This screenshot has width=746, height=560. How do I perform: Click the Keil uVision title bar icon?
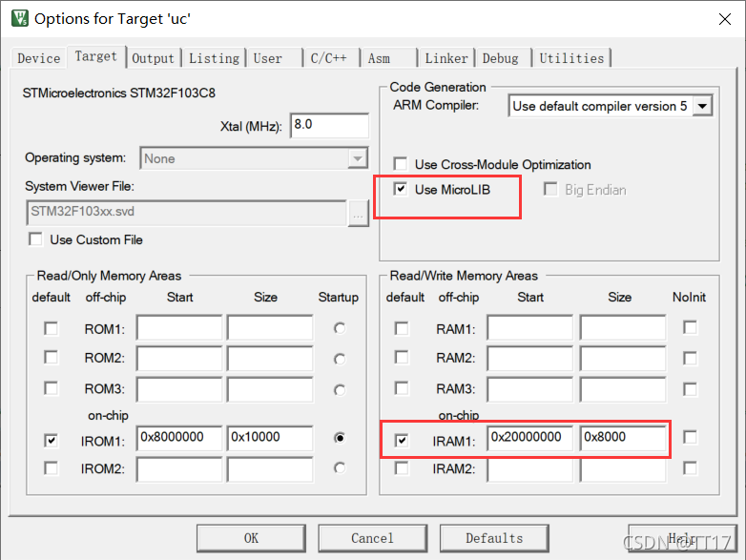point(20,18)
